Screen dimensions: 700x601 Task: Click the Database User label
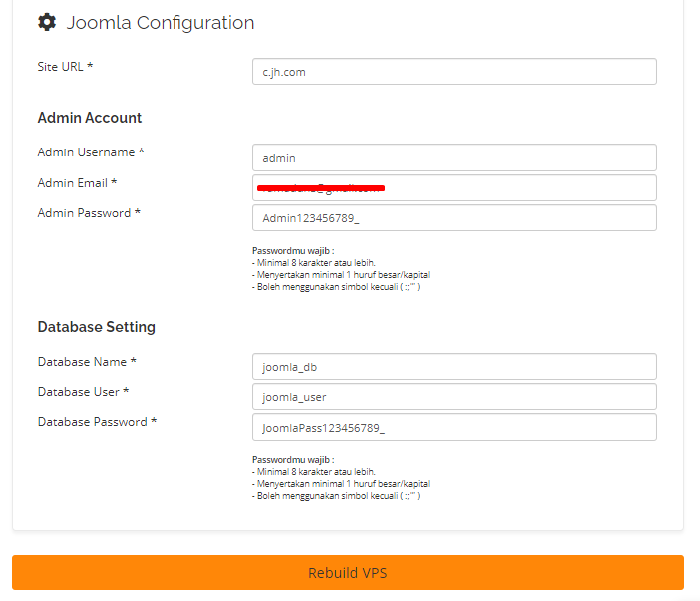click(83, 392)
